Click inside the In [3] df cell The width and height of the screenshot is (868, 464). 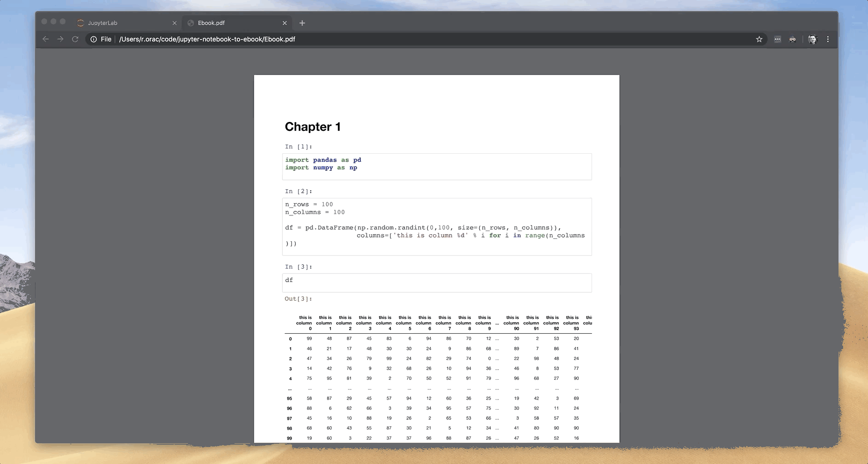click(436, 282)
